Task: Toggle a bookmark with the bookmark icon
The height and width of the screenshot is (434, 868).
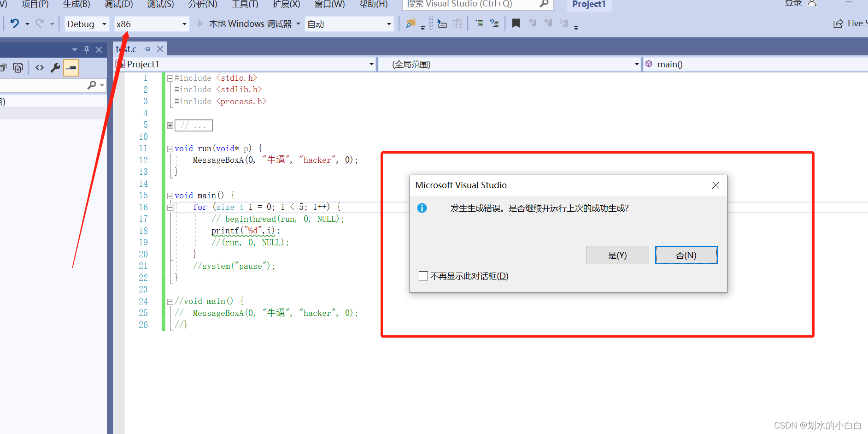Action: [x=516, y=23]
